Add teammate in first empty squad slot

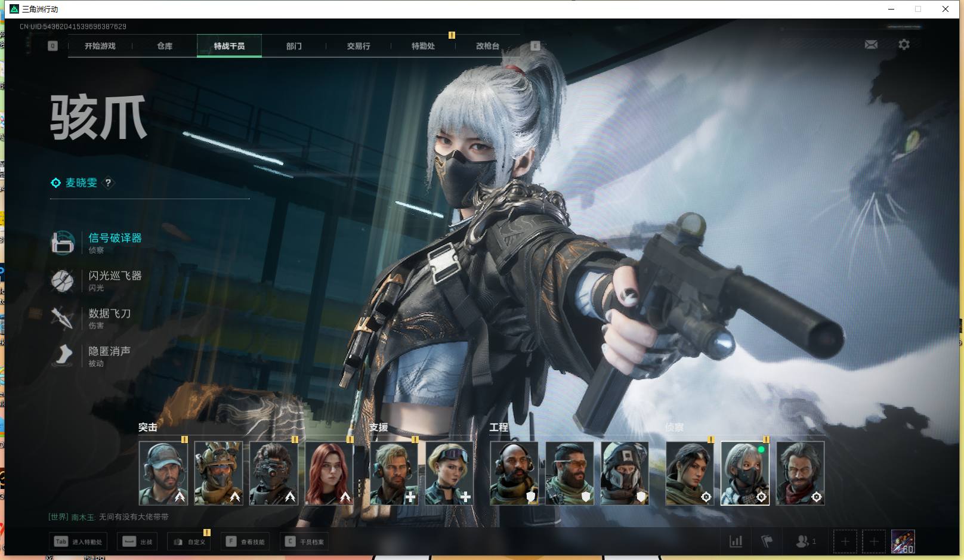point(845,542)
